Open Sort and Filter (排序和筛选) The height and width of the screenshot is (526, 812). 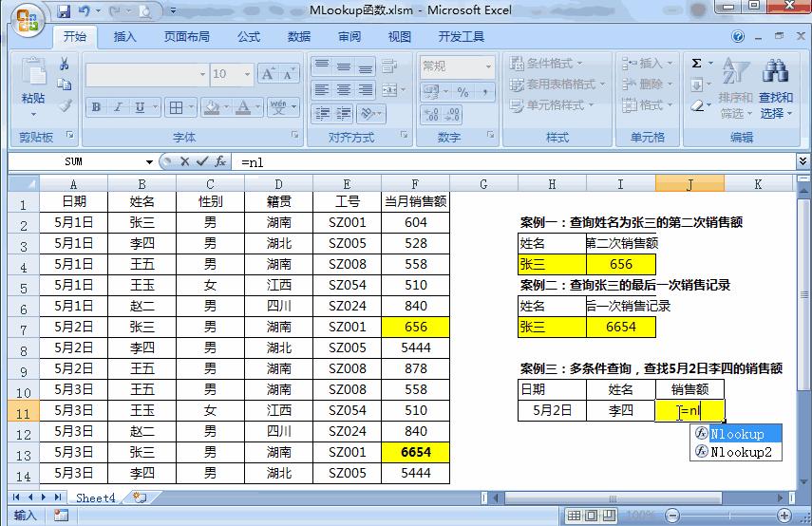(x=735, y=89)
